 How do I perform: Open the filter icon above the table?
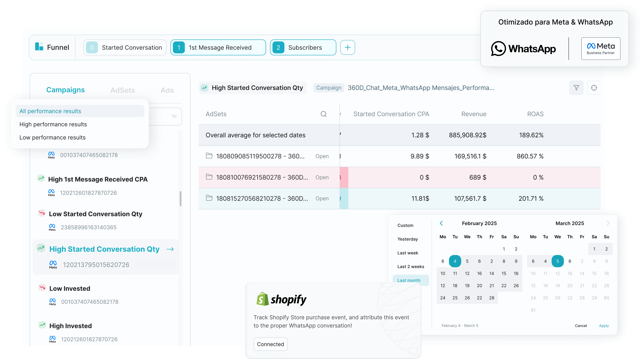[576, 88]
